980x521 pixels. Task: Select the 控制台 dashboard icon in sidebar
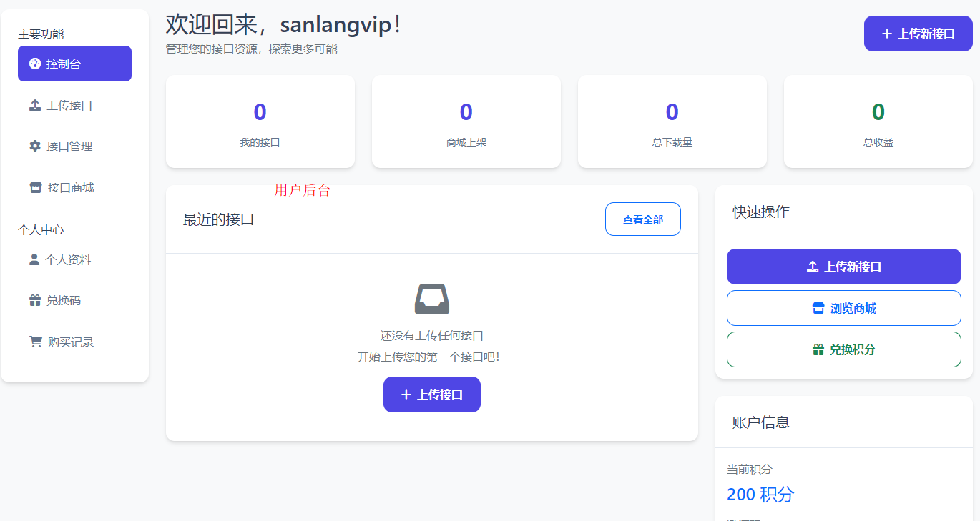tap(34, 64)
